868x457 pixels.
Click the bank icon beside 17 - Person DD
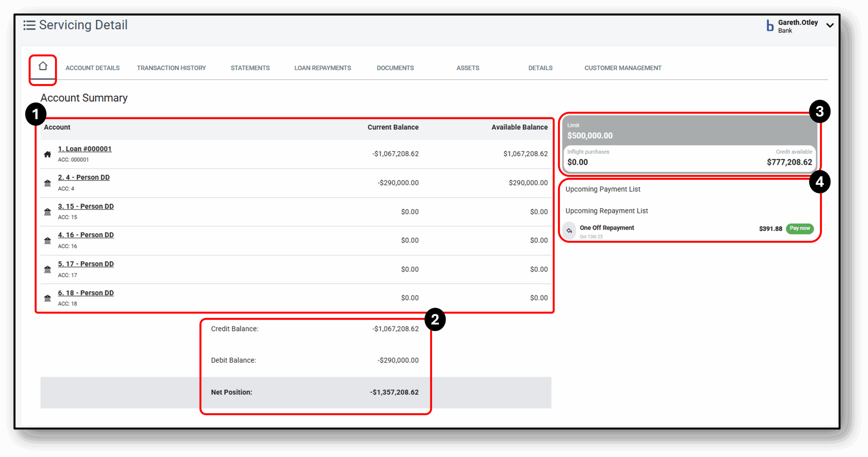point(47,270)
